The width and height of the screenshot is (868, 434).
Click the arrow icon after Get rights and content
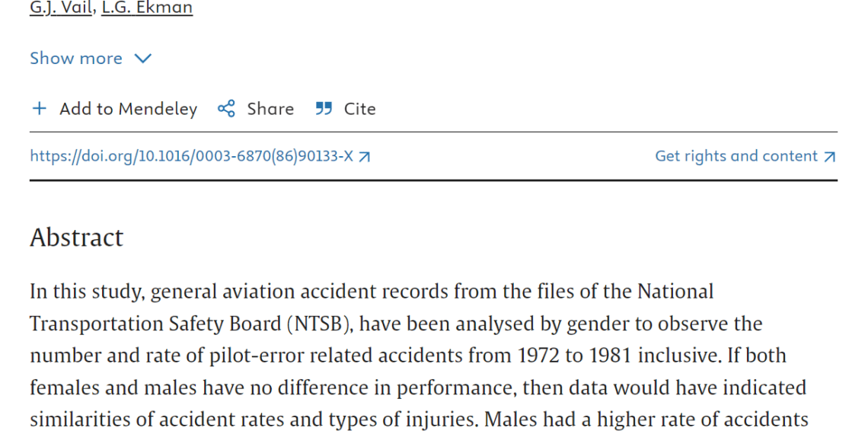coord(829,157)
